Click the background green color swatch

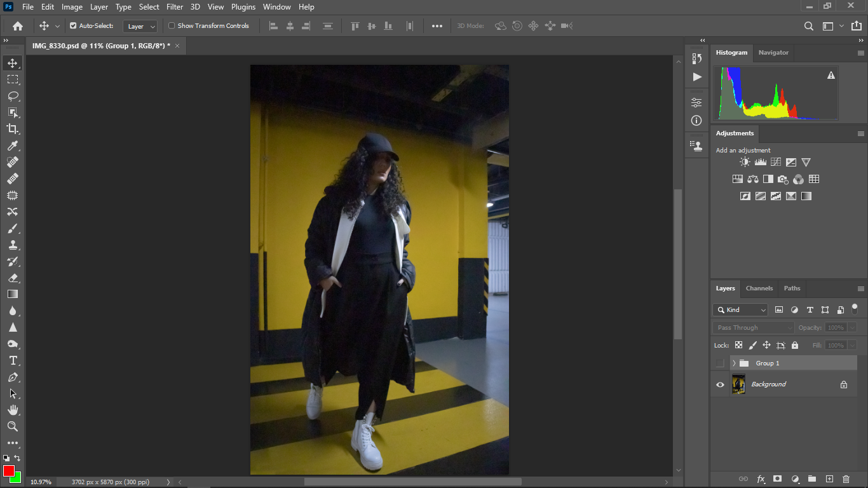coord(17,478)
